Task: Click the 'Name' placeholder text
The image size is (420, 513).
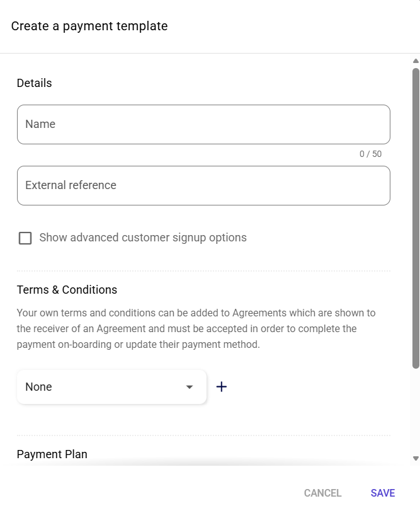Action: point(40,124)
